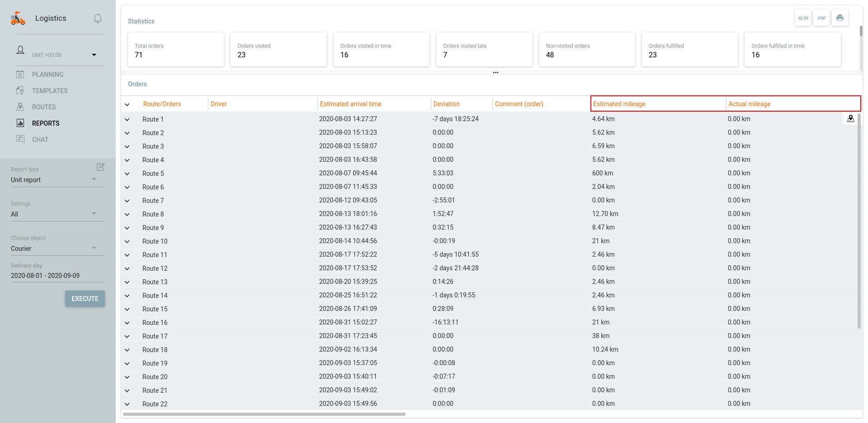Print the report via printer icon

pos(840,18)
